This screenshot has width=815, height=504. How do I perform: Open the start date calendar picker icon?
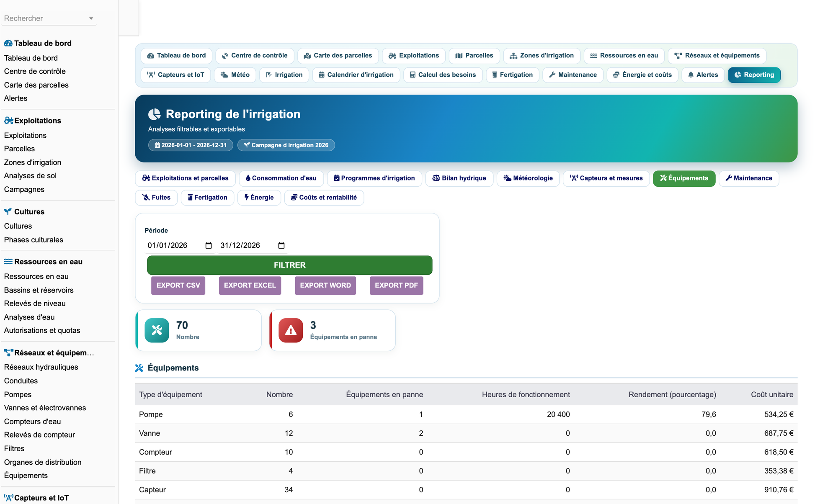[x=209, y=245]
